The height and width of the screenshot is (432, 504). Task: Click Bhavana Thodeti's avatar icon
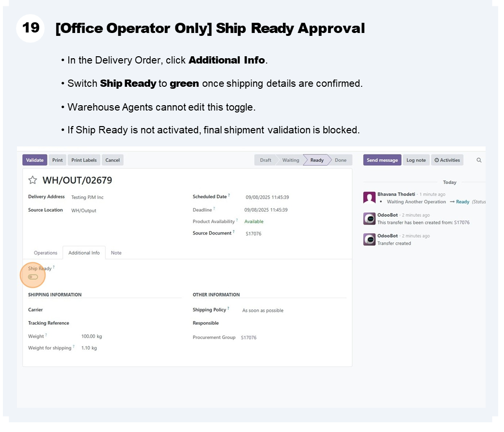coord(369,197)
